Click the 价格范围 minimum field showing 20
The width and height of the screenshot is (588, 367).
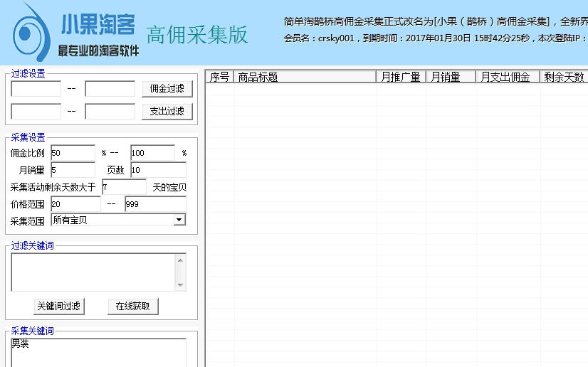pos(75,204)
